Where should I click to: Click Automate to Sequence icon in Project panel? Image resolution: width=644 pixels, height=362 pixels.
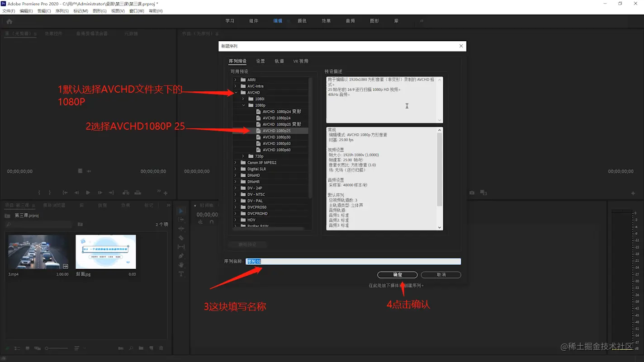tap(121, 348)
